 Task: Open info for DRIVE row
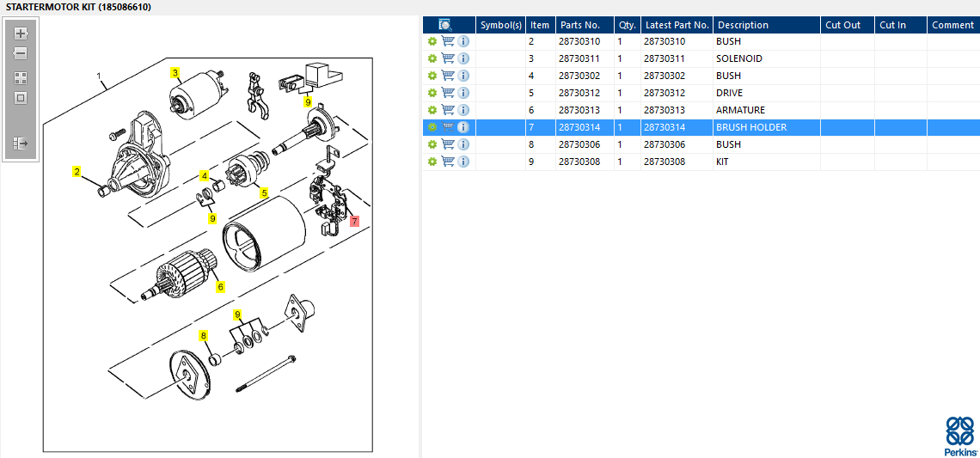(463, 93)
